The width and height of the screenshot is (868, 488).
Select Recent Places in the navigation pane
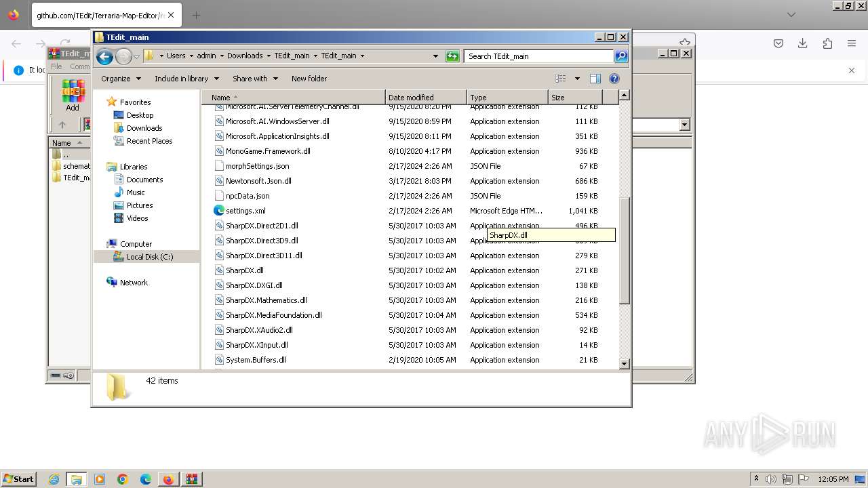[149, 141]
